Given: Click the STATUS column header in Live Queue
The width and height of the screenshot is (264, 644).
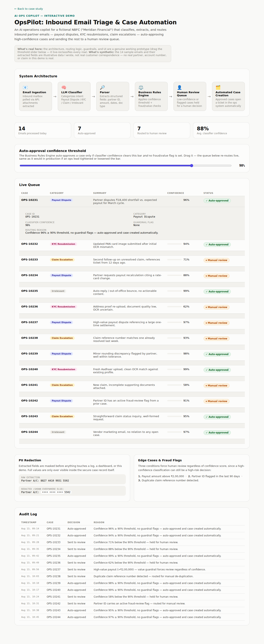Looking at the screenshot, I should 208,193.
